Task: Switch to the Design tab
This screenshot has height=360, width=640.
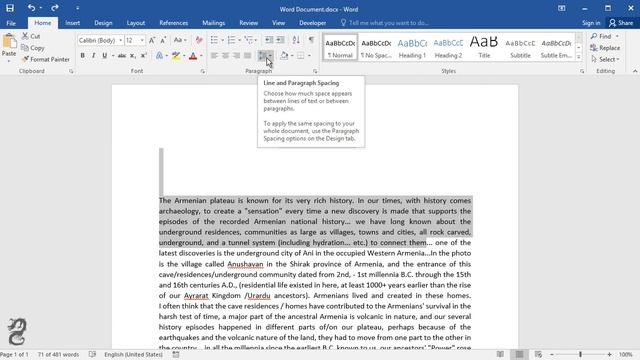Action: tap(103, 23)
